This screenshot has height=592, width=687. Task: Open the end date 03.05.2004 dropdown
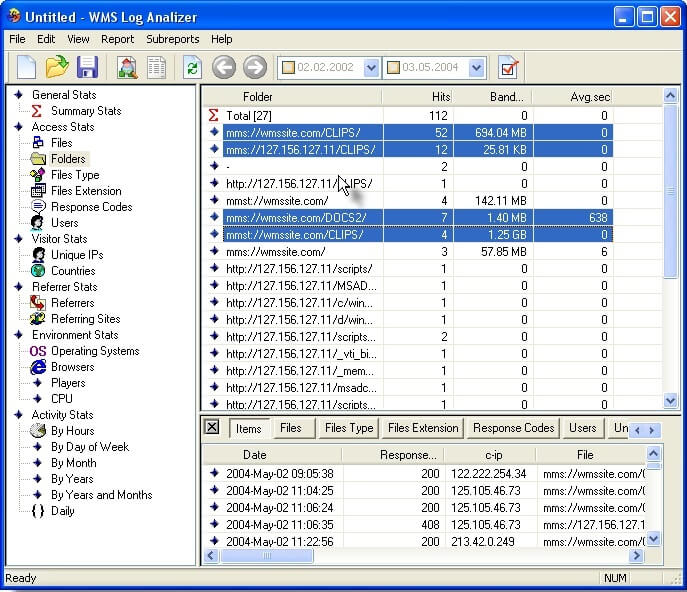click(476, 68)
